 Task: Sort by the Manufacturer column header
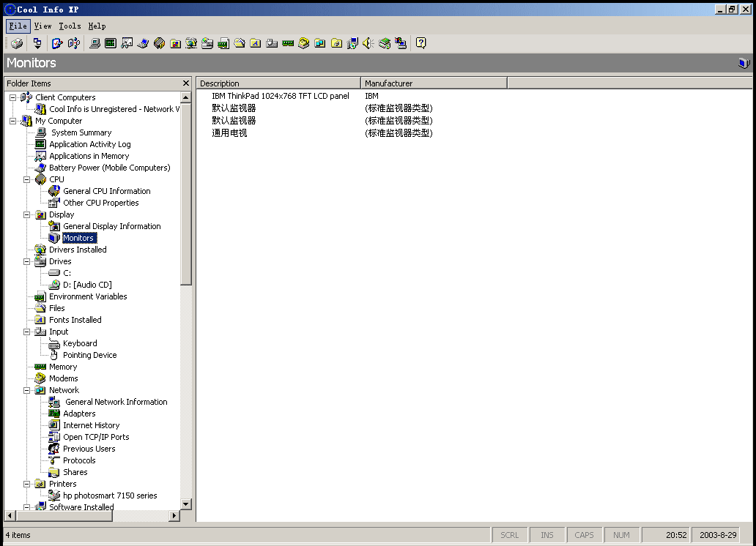coord(434,83)
